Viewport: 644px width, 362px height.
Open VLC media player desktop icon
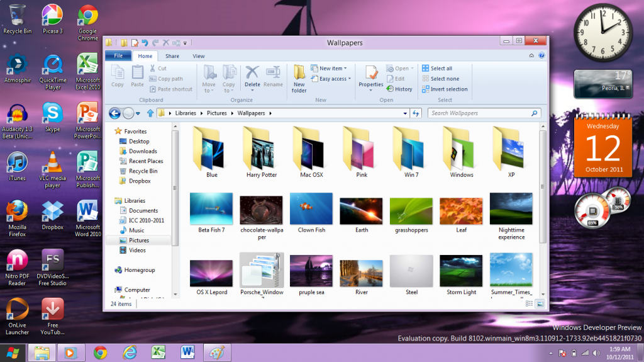[x=53, y=169]
